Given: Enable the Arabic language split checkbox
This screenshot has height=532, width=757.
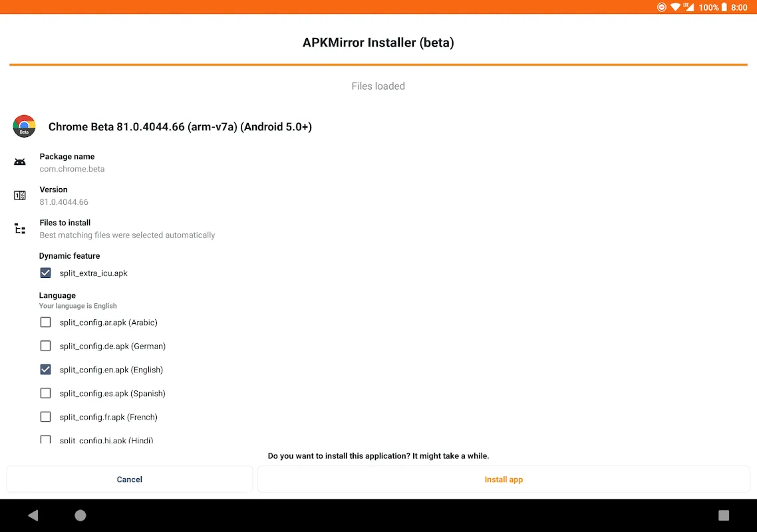Looking at the screenshot, I should click(45, 323).
